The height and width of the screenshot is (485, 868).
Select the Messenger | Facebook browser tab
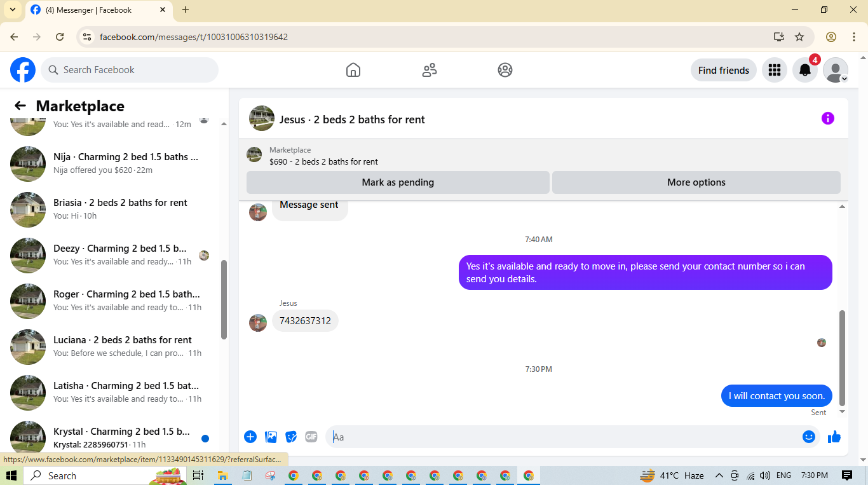(x=99, y=10)
